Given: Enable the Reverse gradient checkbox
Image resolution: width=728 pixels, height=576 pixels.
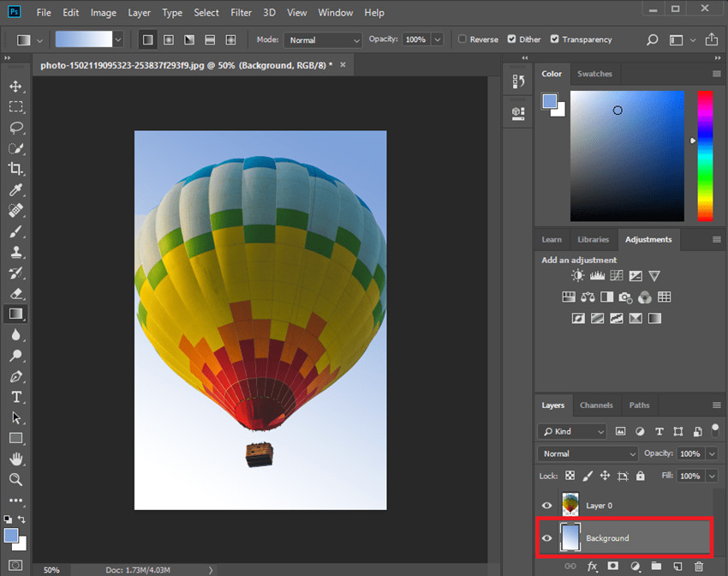Looking at the screenshot, I should 462,39.
